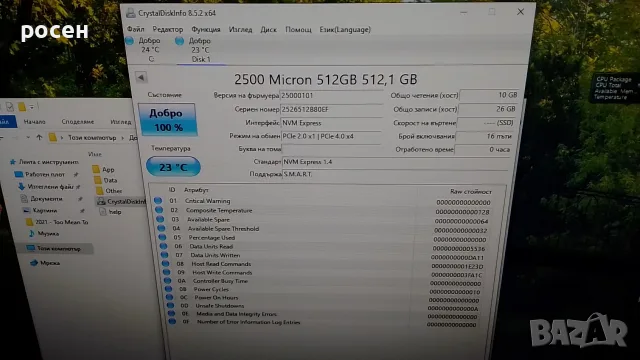Click the status dot of Data Units Read row
Image resolution: width=640 pixels, height=360 pixels.
[163, 246]
